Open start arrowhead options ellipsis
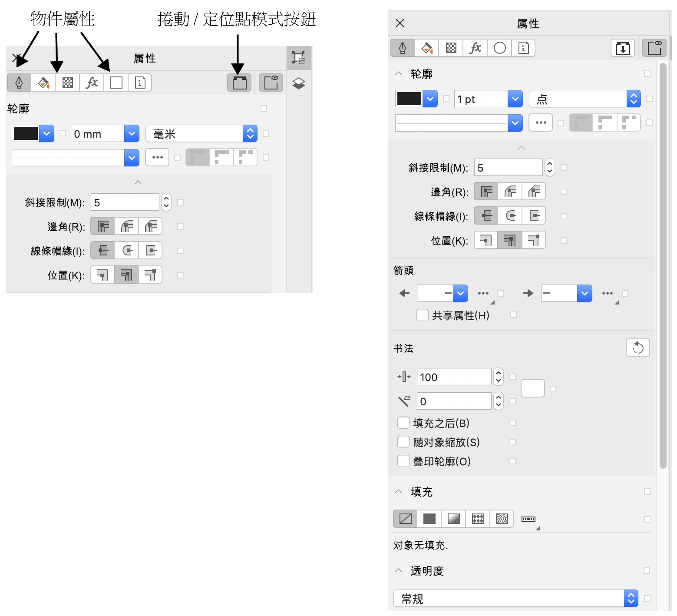The image size is (677, 616). (483, 293)
